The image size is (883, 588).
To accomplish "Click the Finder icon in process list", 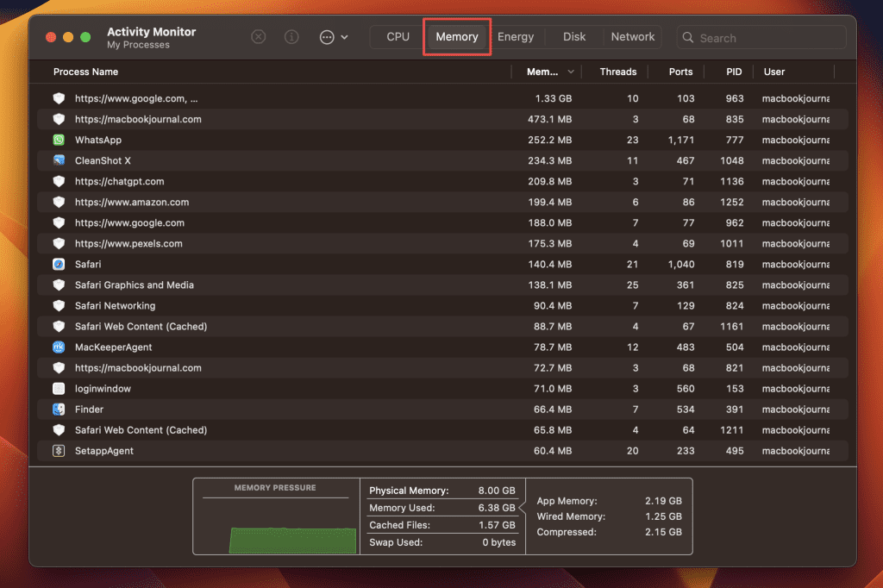I will 59,409.
